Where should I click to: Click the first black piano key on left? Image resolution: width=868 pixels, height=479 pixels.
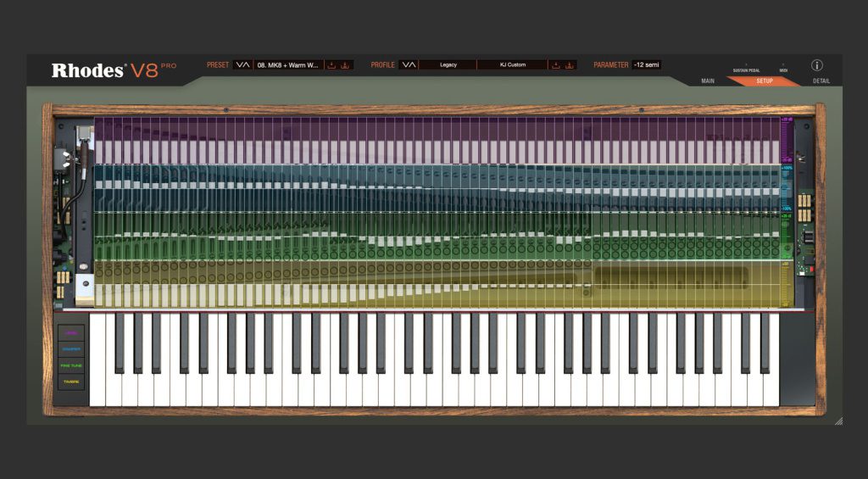[119, 343]
